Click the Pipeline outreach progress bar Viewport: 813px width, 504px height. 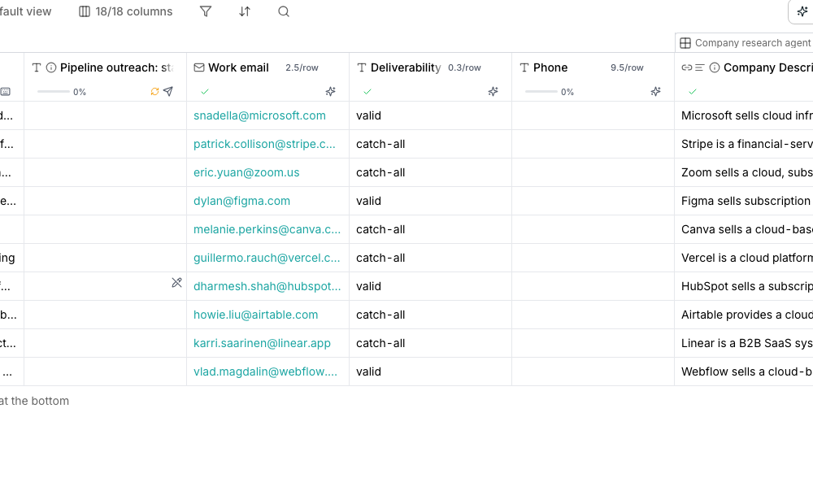click(54, 92)
